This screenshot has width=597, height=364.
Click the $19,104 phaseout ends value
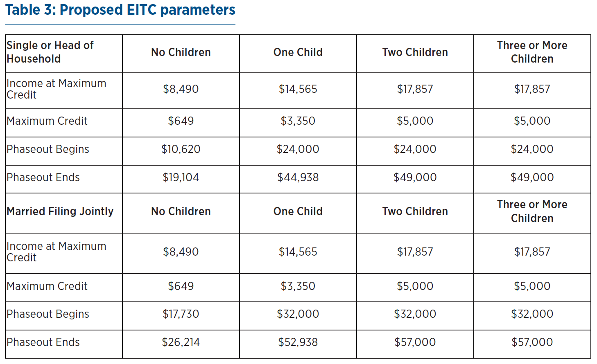coord(181,178)
